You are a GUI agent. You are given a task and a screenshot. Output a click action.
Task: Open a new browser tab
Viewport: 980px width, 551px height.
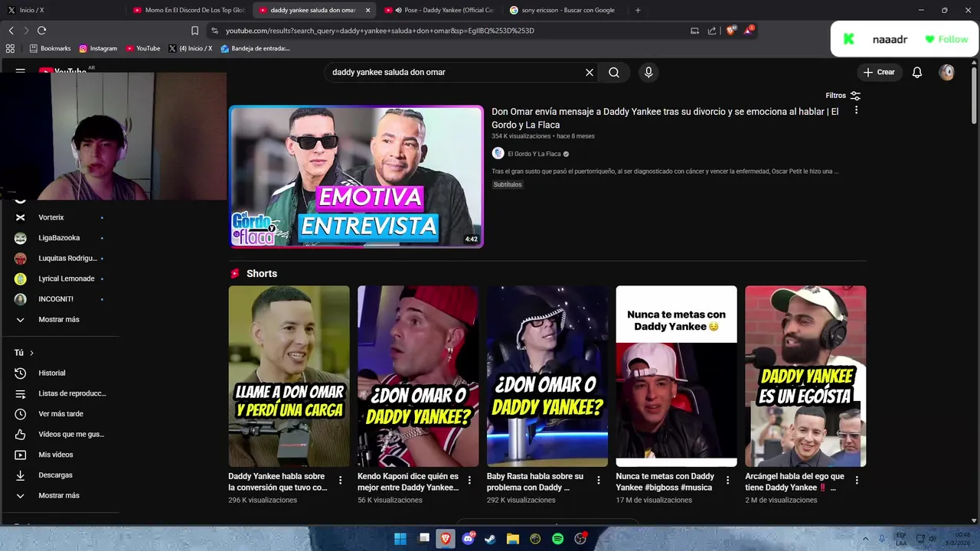pos(638,10)
